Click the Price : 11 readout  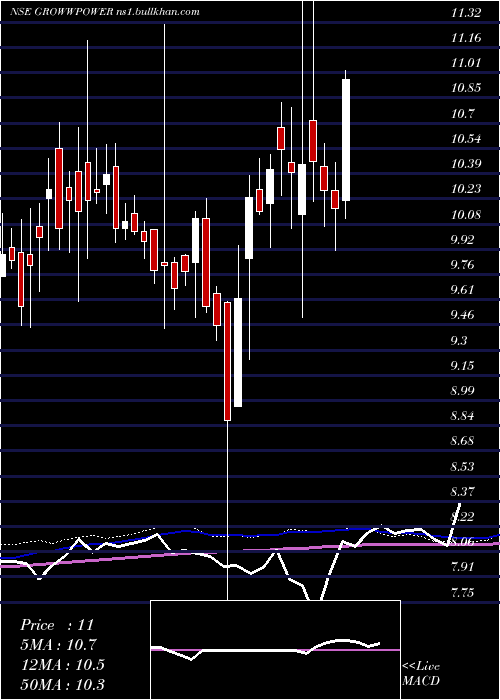pos(57,625)
